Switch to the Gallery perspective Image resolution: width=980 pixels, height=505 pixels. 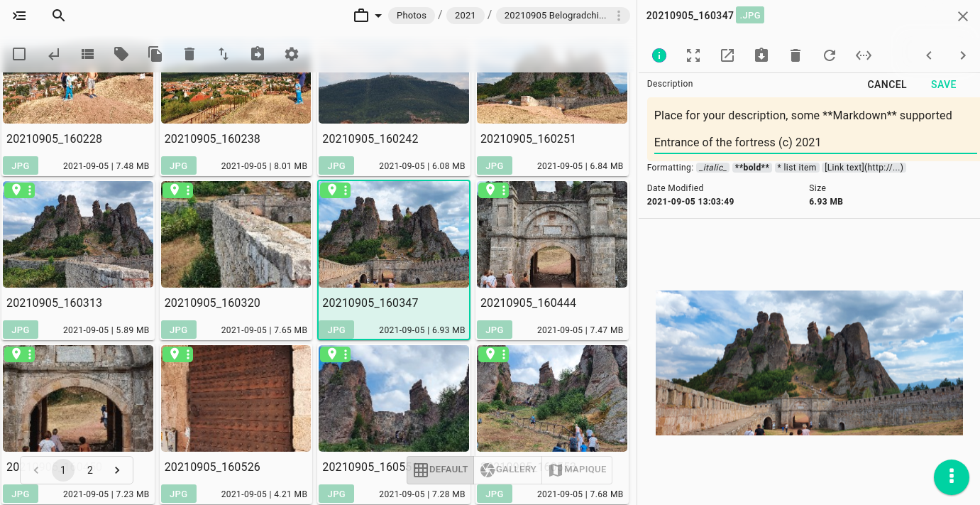(507, 469)
